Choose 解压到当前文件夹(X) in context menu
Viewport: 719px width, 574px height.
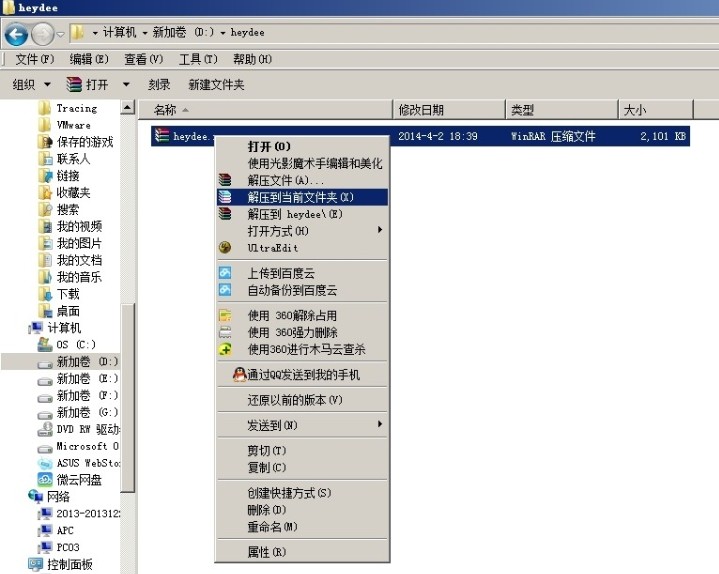coord(303,197)
